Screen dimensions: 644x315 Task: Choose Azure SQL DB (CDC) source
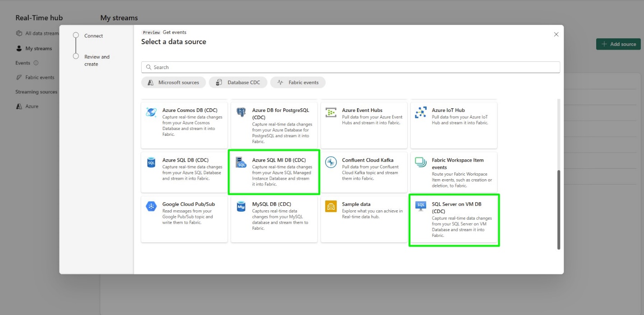pos(184,172)
